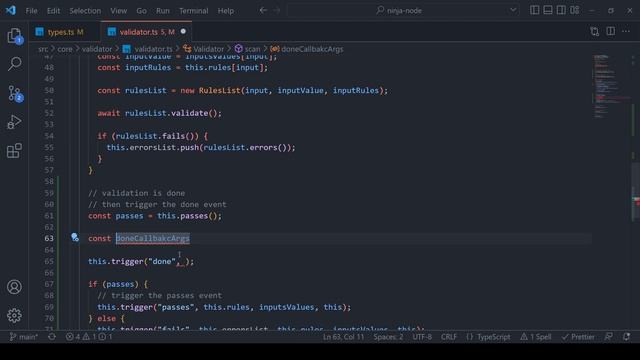Split the editor to the right
This screenshot has height=360, width=640.
tap(611, 31)
